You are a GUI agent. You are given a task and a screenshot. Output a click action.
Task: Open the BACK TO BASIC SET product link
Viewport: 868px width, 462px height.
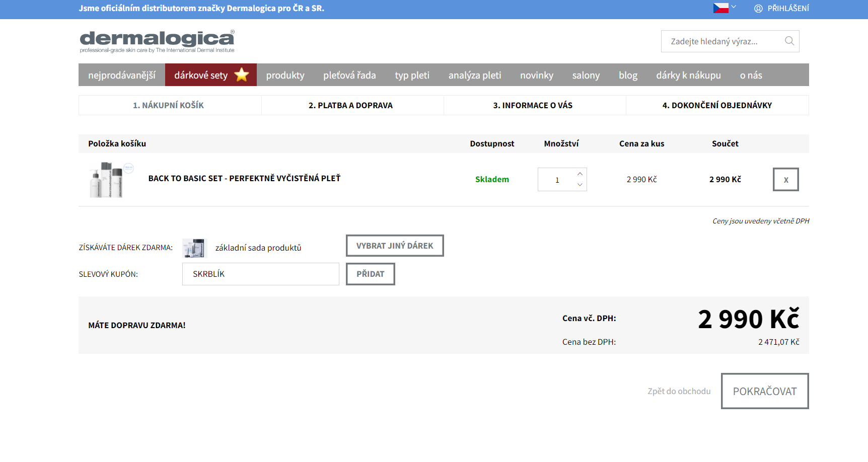click(244, 178)
